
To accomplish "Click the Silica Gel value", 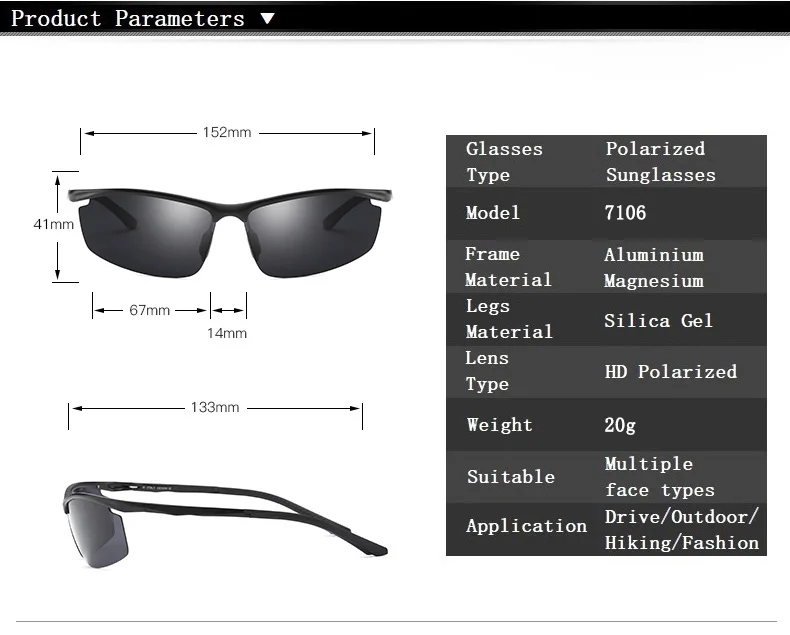I will pyautogui.click(x=659, y=321).
